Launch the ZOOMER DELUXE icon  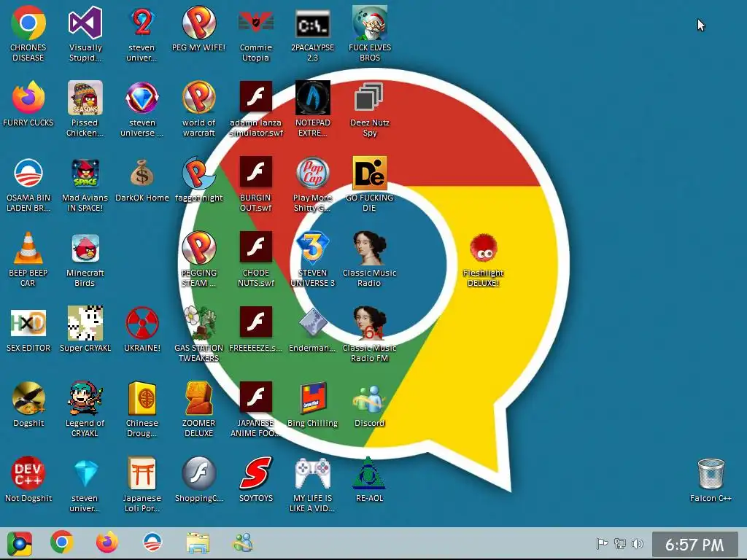click(x=198, y=398)
